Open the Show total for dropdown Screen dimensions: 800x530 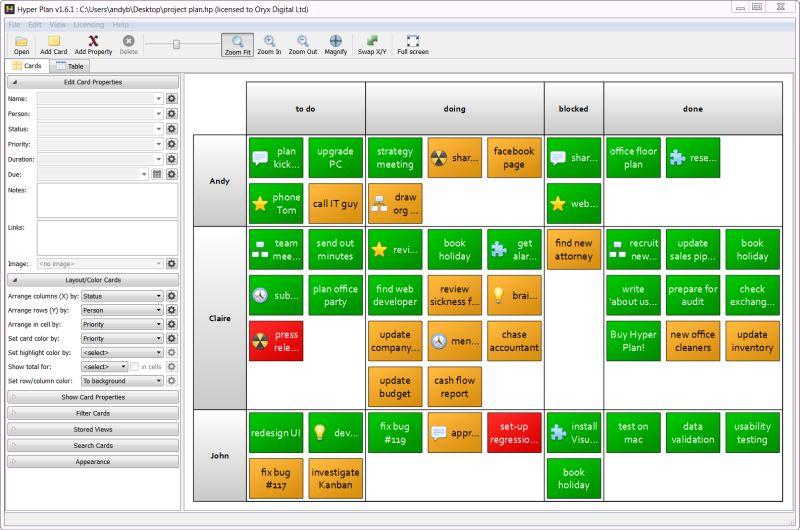pos(104,367)
